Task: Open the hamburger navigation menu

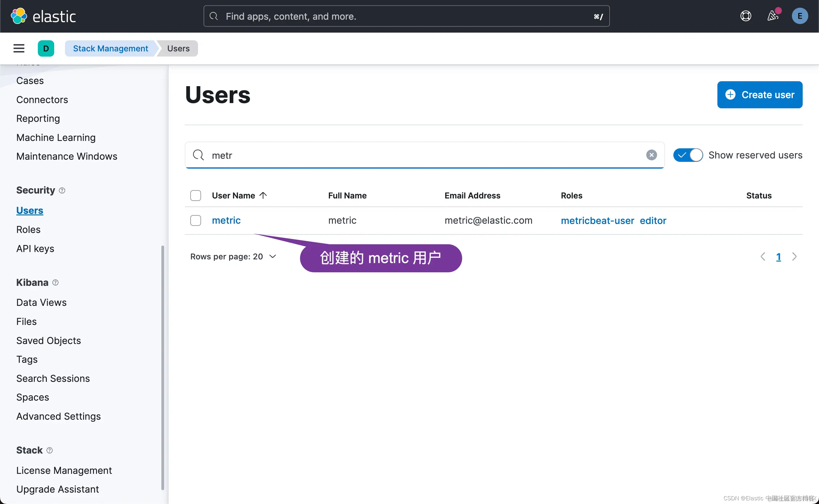Action: (19, 48)
